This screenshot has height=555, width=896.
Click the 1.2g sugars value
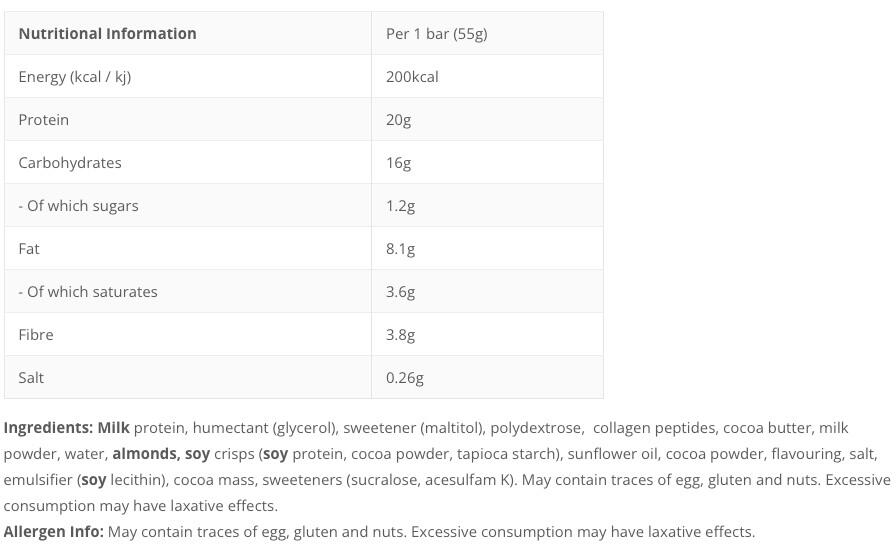pos(400,205)
